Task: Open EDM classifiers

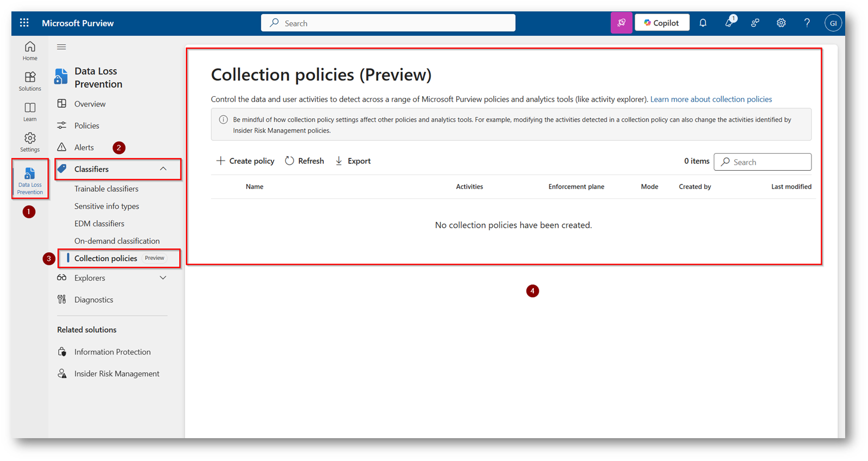Action: click(99, 223)
